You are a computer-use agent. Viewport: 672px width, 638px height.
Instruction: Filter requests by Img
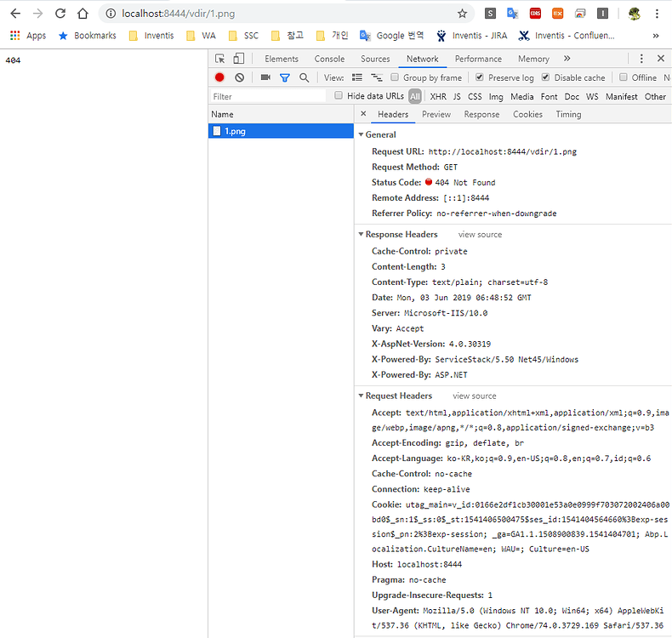[496, 97]
